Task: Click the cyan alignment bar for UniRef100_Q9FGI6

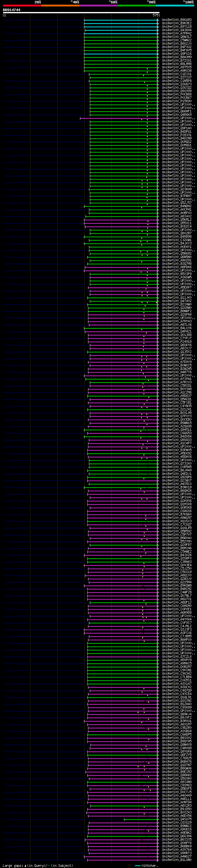Action: click(x=121, y=54)
